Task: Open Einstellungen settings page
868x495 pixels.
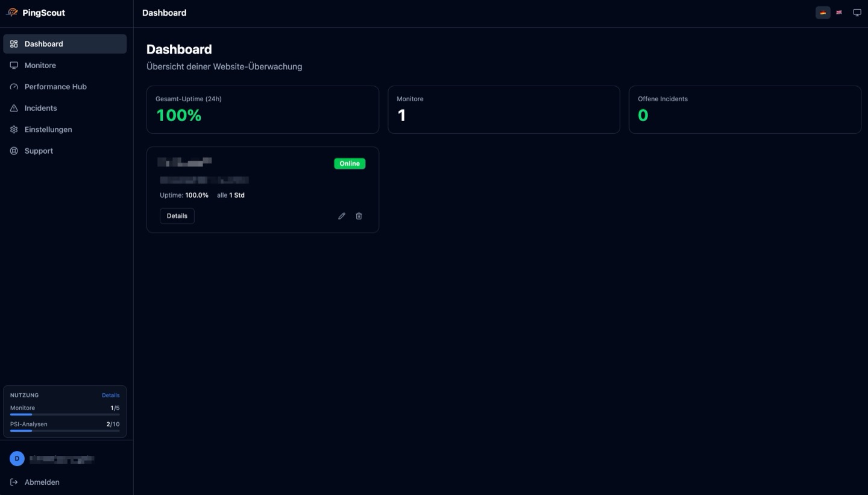Action: tap(65, 130)
